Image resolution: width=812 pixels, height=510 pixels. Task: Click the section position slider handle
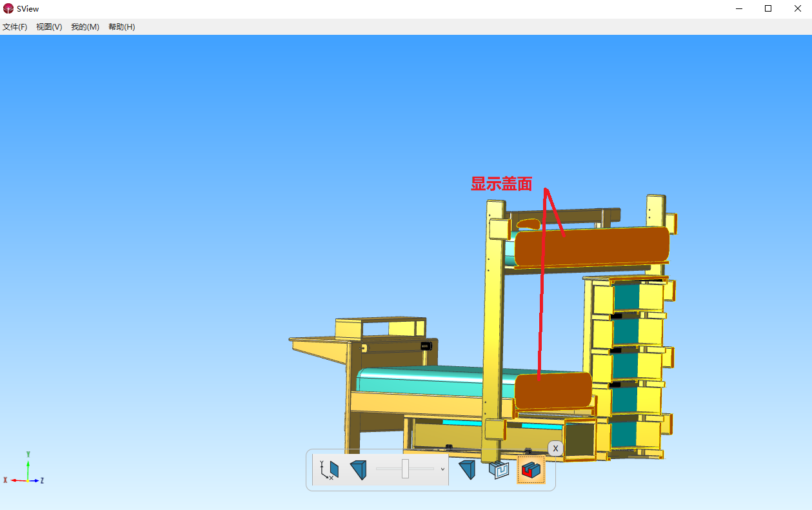coord(406,469)
